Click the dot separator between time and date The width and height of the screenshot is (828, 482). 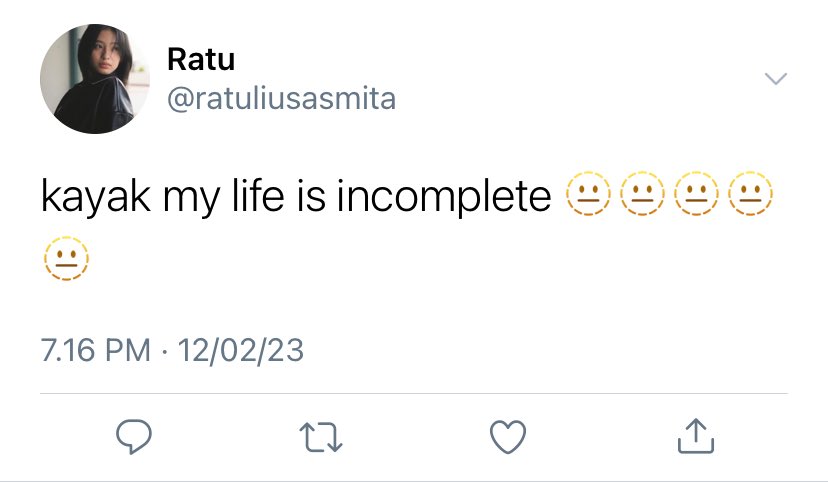[x=164, y=351]
